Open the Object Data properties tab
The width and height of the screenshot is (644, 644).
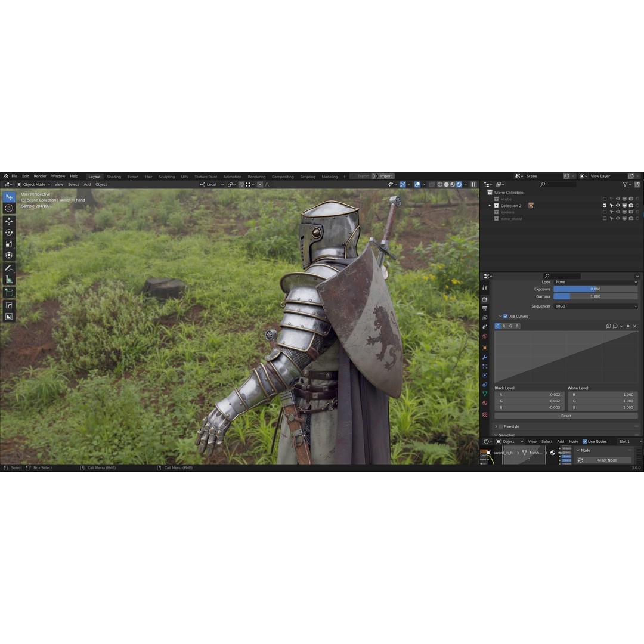click(x=485, y=394)
